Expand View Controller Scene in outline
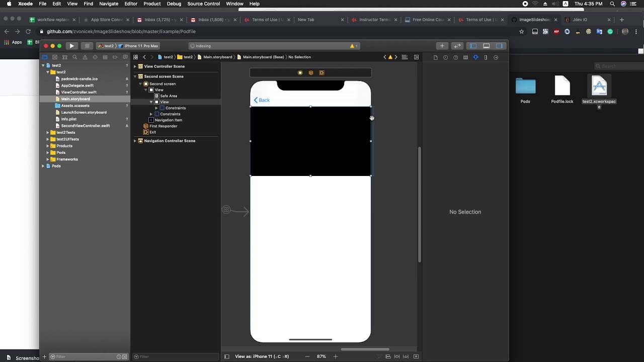This screenshot has width=644, height=362. tap(135, 66)
